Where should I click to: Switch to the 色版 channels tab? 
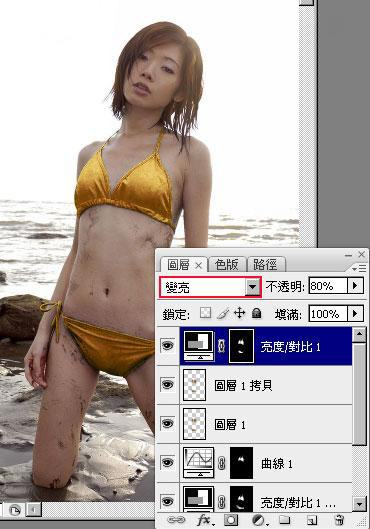(227, 264)
